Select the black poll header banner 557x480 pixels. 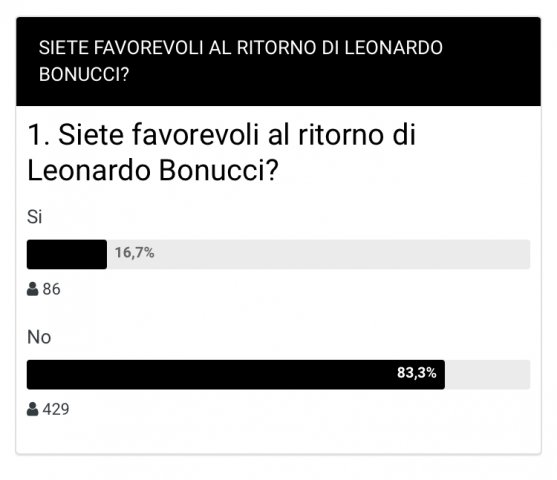(278, 61)
